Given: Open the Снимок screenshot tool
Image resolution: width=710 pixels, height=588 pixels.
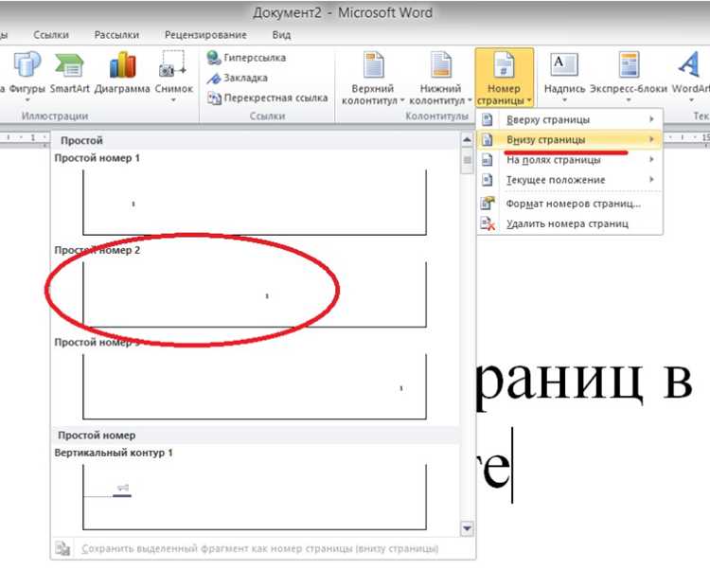Looking at the screenshot, I should tap(174, 76).
